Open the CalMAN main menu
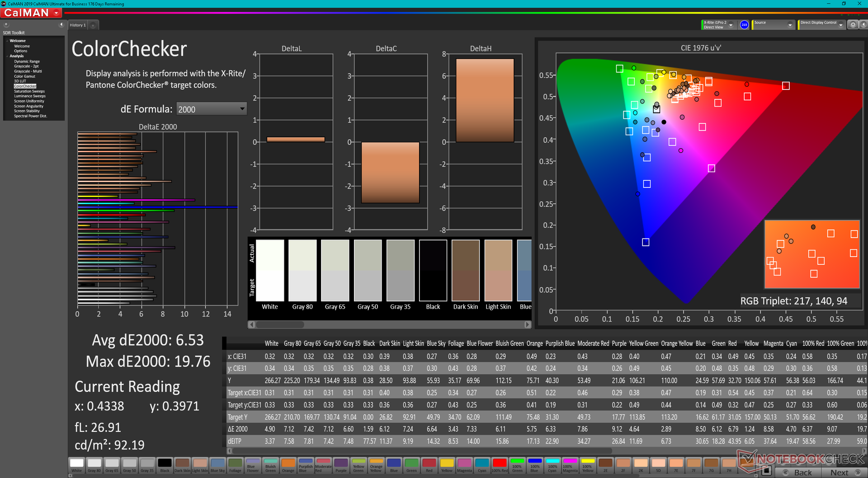The width and height of the screenshot is (868, 478). pos(31,13)
